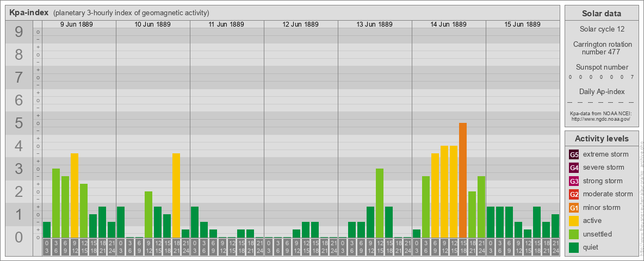Click the light green unsettled swatch
644x261 pixels.
pos(574,234)
